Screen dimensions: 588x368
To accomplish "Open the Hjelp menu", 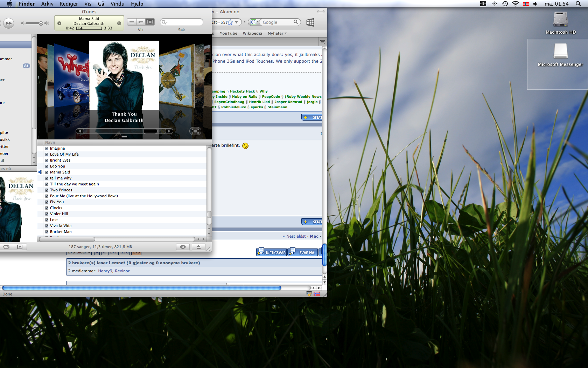I will pyautogui.click(x=137, y=4).
